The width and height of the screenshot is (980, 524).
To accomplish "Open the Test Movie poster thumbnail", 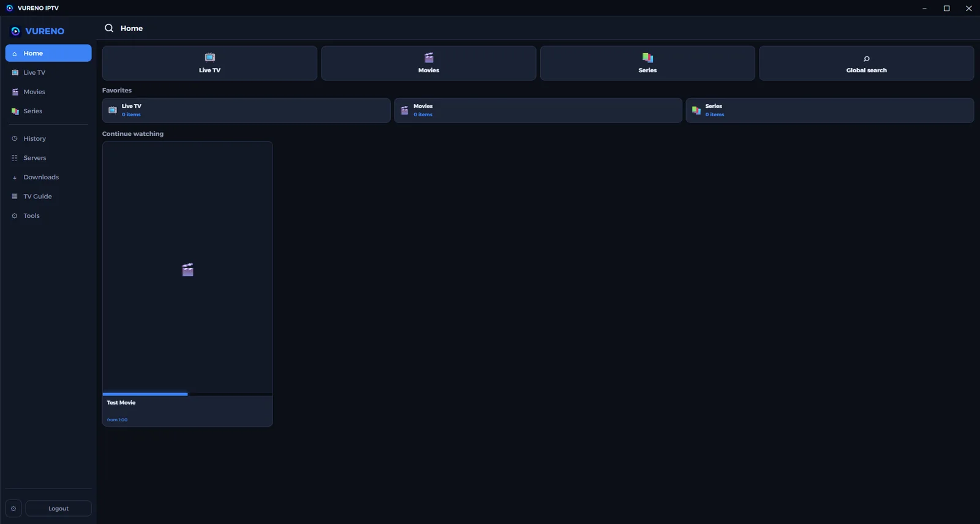I will coord(187,268).
